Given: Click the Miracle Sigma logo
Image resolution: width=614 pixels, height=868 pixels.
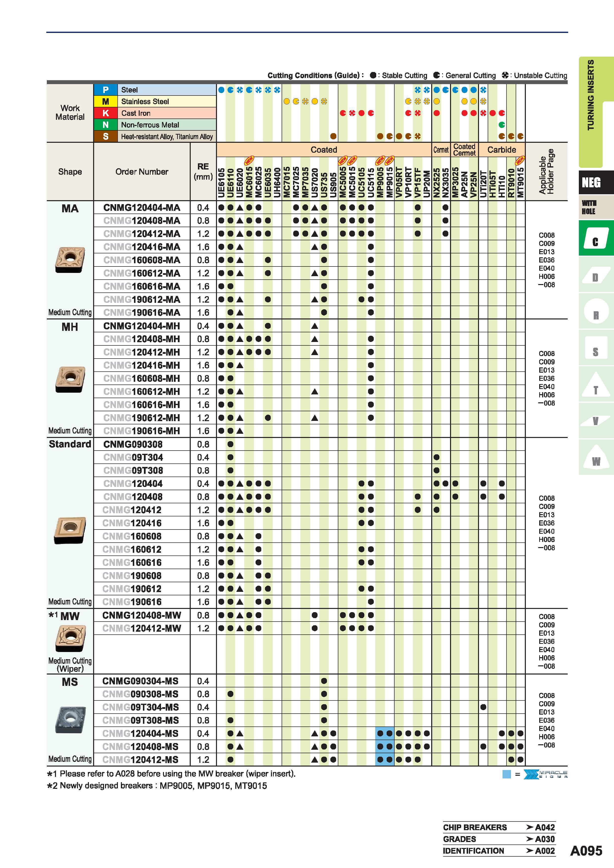Looking at the screenshot, I should (x=546, y=774).
